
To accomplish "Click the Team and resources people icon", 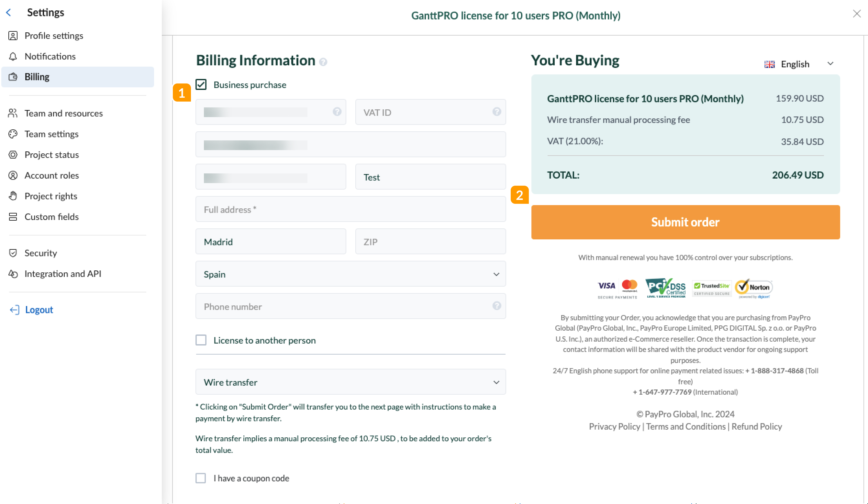I will (13, 113).
